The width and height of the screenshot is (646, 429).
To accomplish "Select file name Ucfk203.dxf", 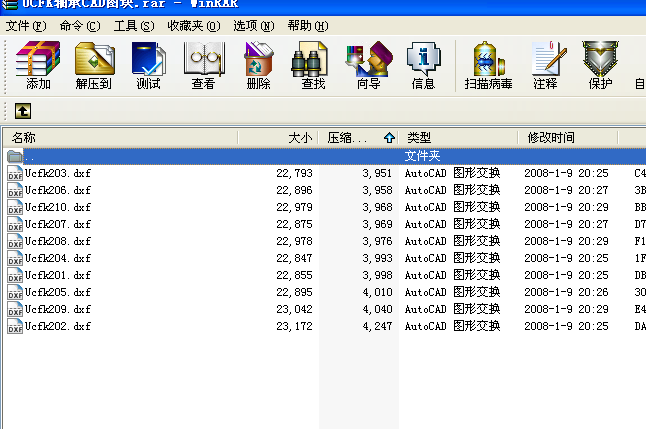I will tap(58, 173).
